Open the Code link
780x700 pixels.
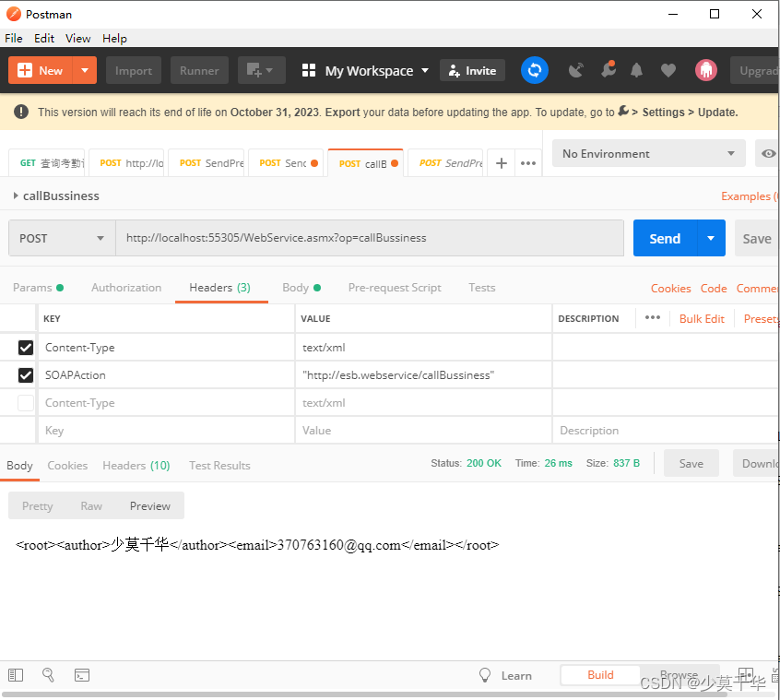(714, 289)
